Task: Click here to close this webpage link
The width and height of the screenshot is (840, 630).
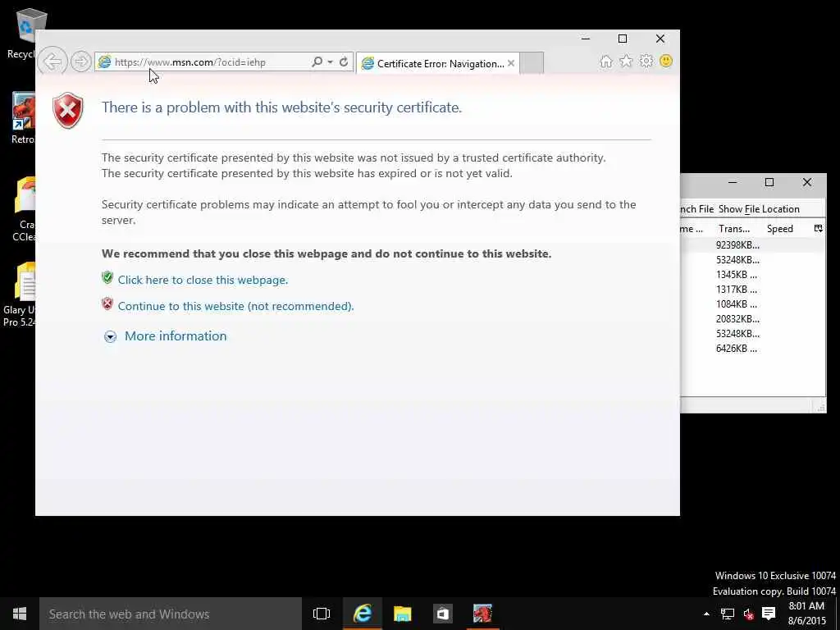Action: point(203,281)
